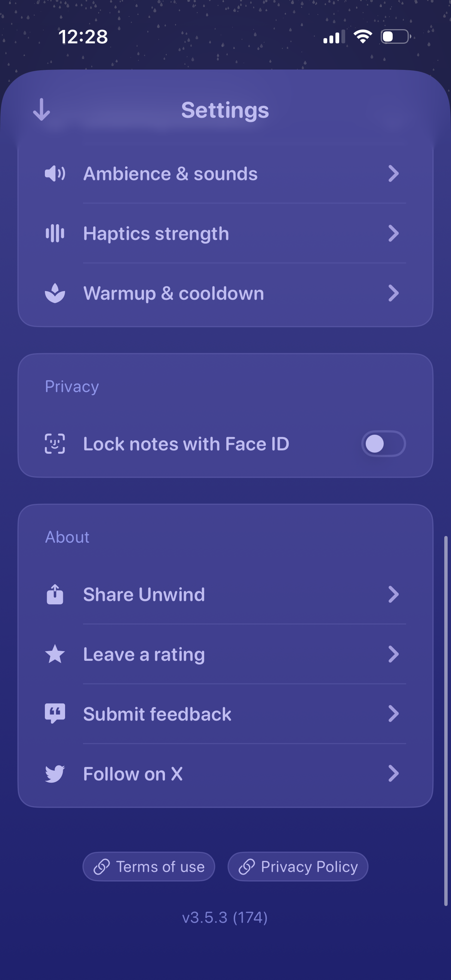This screenshot has height=980, width=451.
Task: Tap the v3.5.3 (174) version label
Action: tap(225, 918)
